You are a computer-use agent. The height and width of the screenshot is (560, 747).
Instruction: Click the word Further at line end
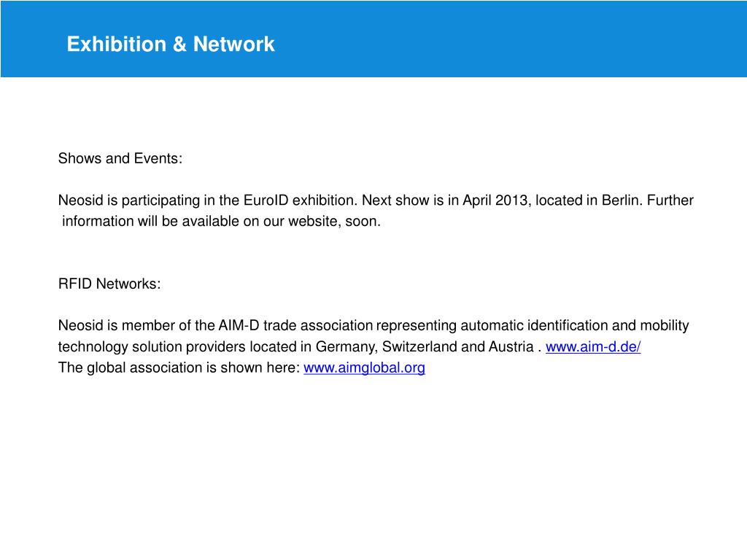[670, 201]
